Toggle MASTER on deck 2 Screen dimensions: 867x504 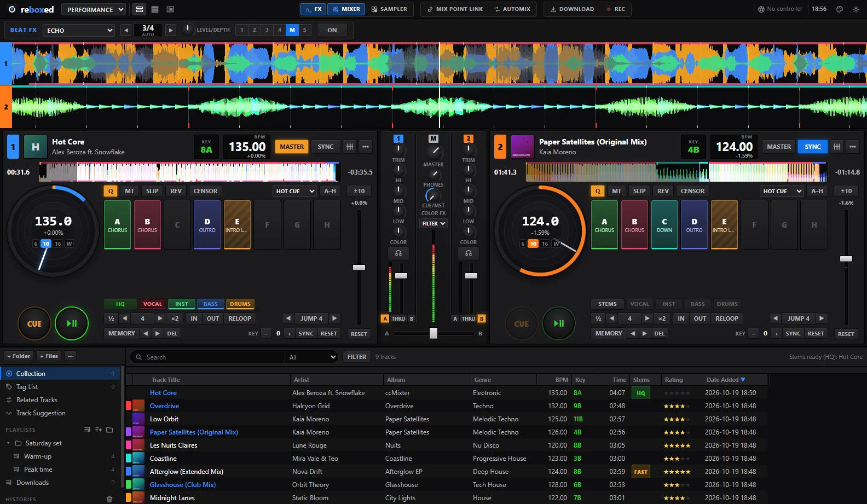(x=779, y=147)
